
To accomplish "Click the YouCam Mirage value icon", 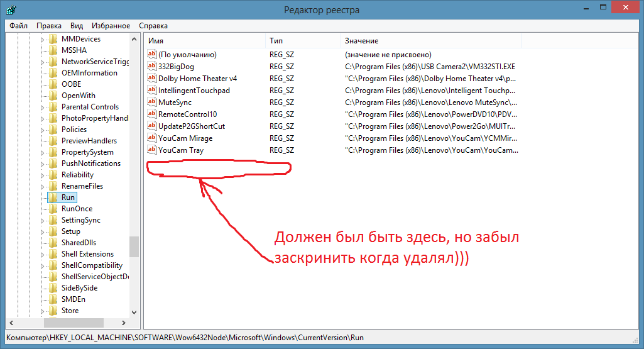I will [x=152, y=137].
